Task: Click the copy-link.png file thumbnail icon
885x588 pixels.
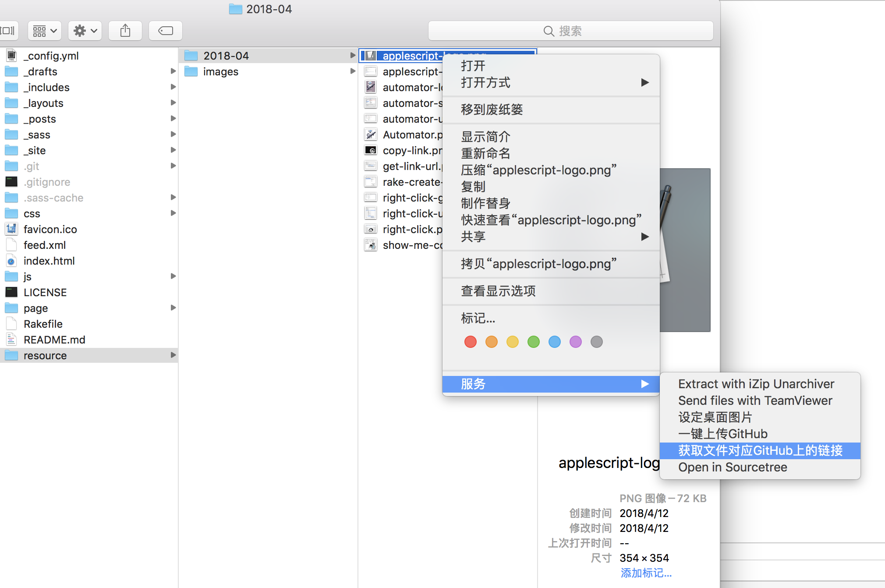Action: [x=371, y=150]
